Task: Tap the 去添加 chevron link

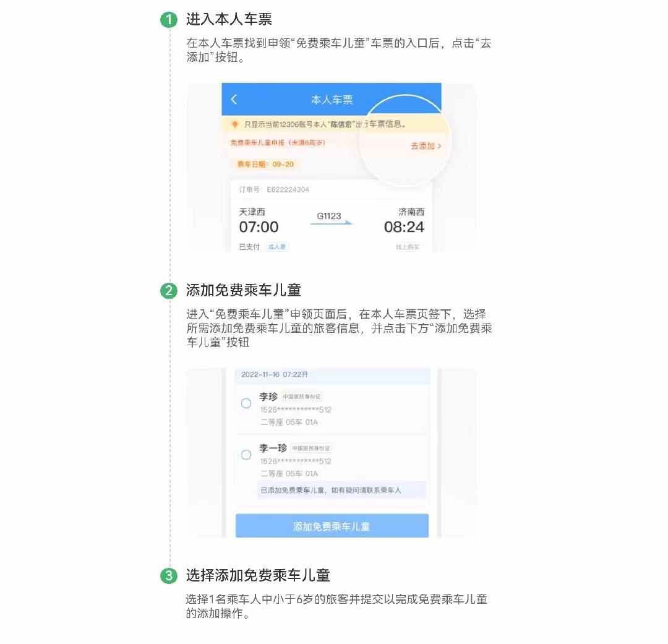Action: (426, 146)
